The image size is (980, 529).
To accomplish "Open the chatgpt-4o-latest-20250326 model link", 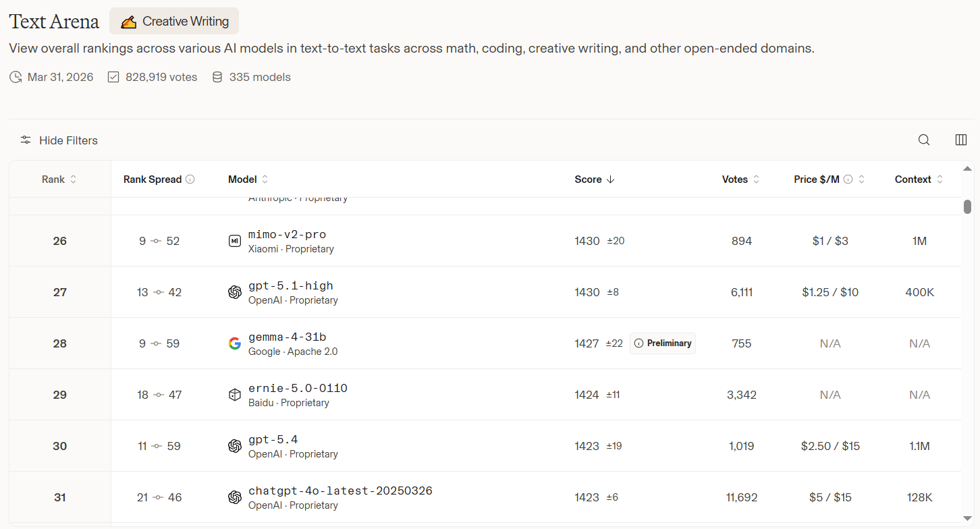I will tap(340, 491).
